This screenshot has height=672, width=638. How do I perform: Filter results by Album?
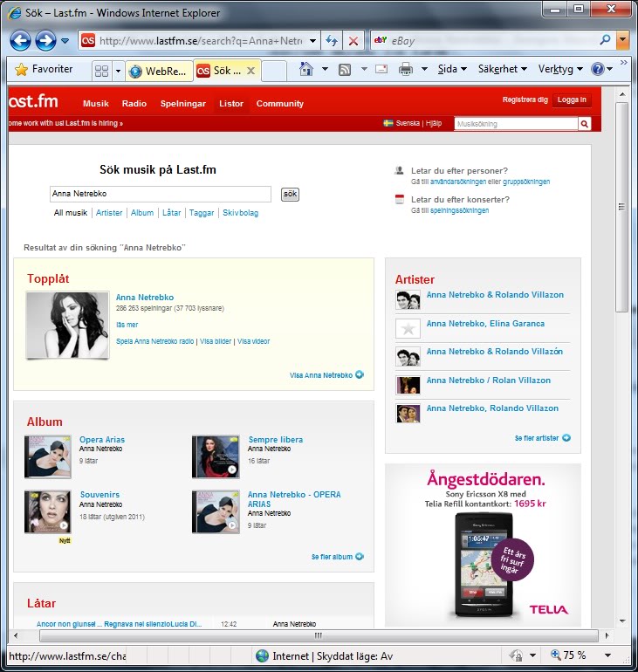click(x=142, y=213)
